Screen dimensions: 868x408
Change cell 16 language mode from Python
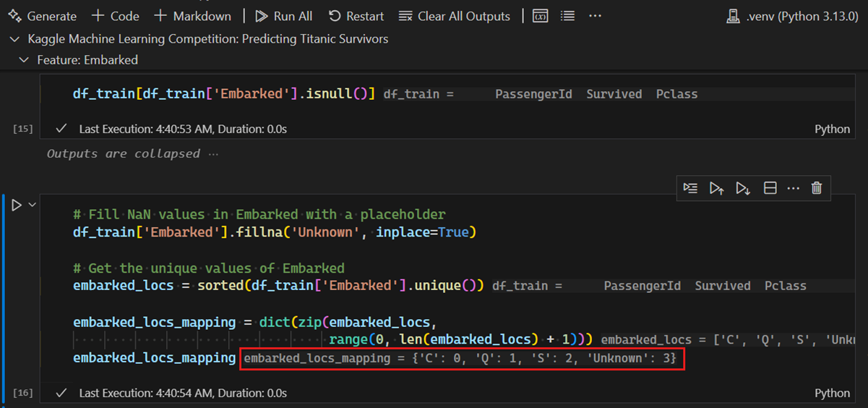point(832,393)
